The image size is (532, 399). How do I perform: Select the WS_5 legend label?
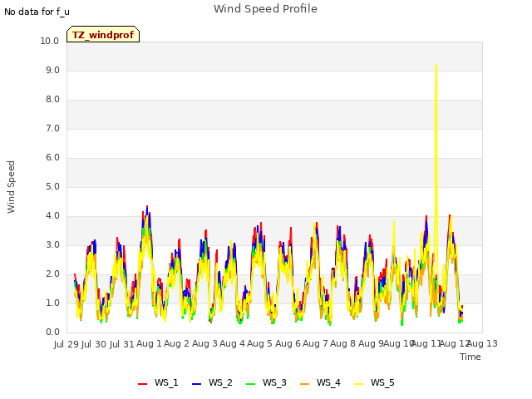pyautogui.click(x=382, y=382)
